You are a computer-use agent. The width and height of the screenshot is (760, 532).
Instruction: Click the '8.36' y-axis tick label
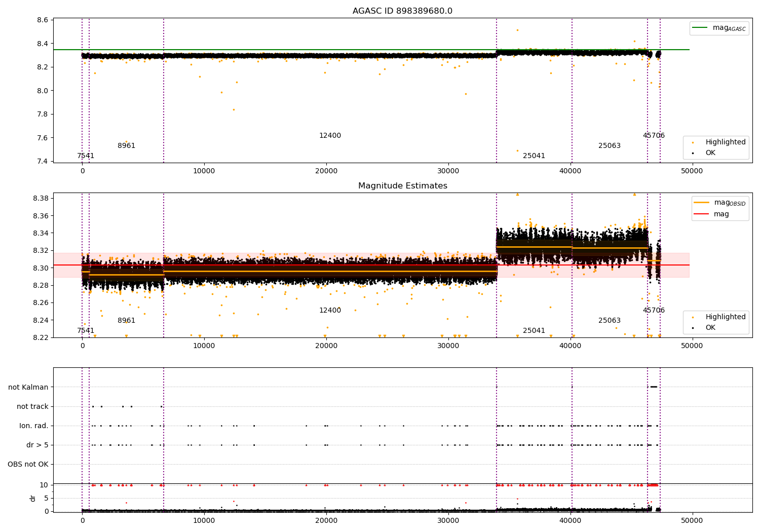41,216
